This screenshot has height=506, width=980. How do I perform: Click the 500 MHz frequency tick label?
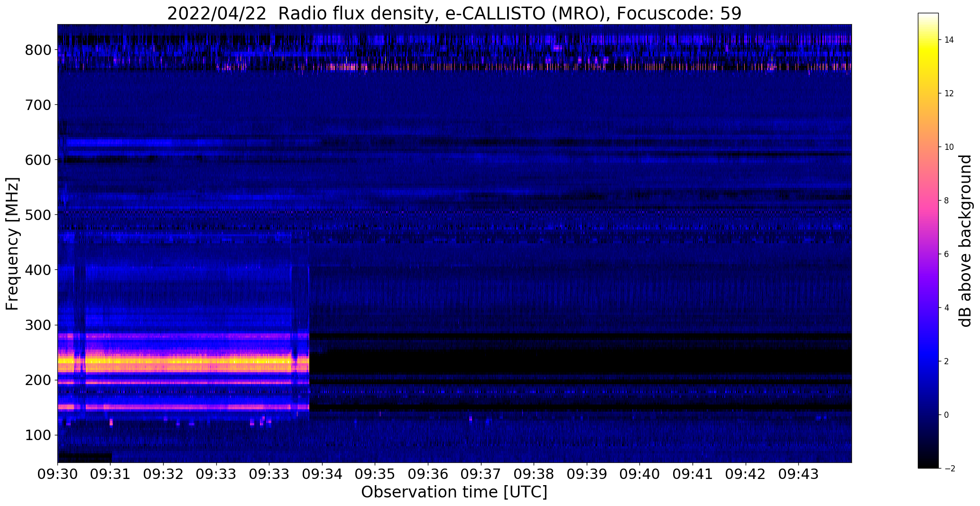click(38, 215)
